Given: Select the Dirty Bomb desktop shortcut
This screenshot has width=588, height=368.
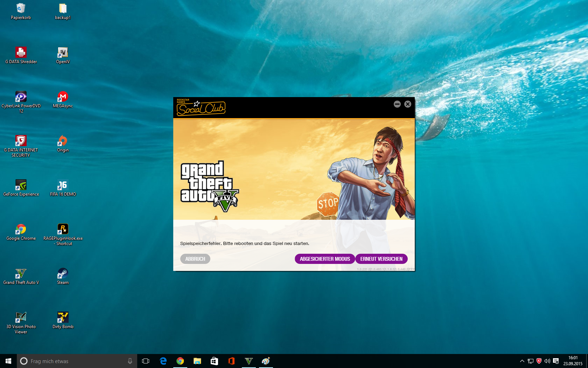Looking at the screenshot, I should pyautogui.click(x=63, y=320).
